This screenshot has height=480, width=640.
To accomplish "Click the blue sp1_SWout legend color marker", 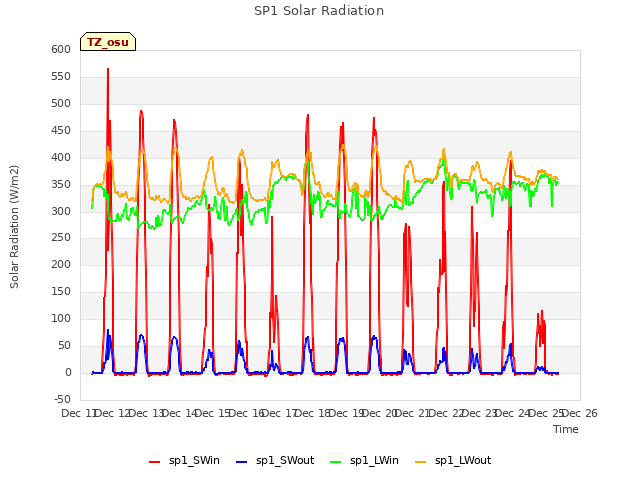I will click(242, 462).
